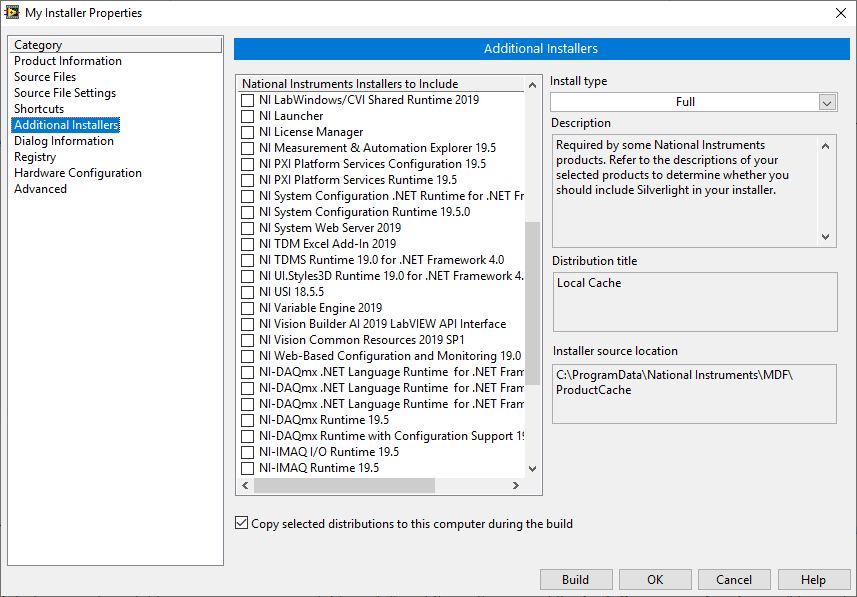This screenshot has height=597, width=857.
Task: Click the installers list scroll-down arrow
Action: pyautogui.click(x=532, y=469)
